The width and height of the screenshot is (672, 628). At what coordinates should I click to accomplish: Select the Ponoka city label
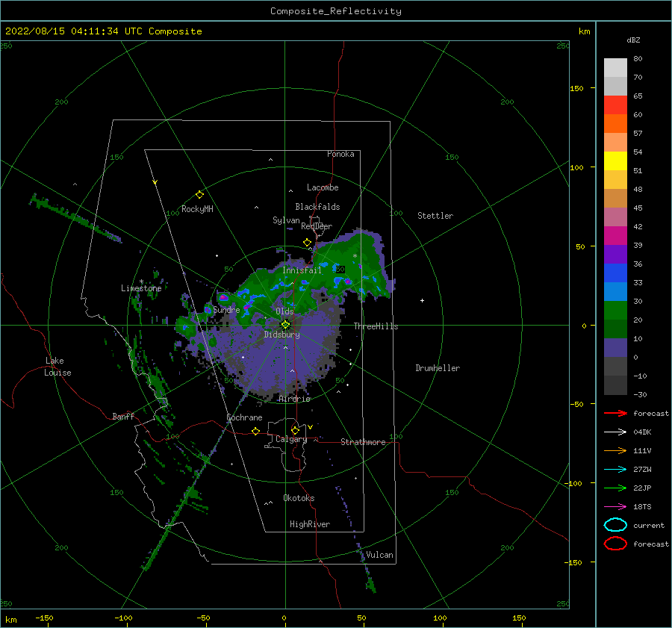pyautogui.click(x=340, y=154)
